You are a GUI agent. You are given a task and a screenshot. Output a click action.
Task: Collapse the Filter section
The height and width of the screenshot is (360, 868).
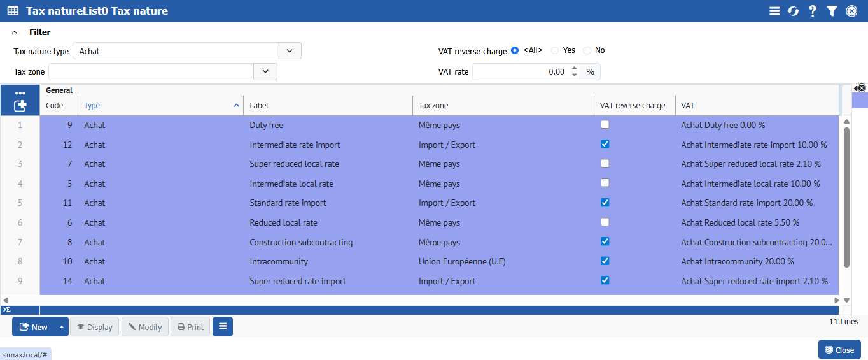pyautogui.click(x=15, y=32)
